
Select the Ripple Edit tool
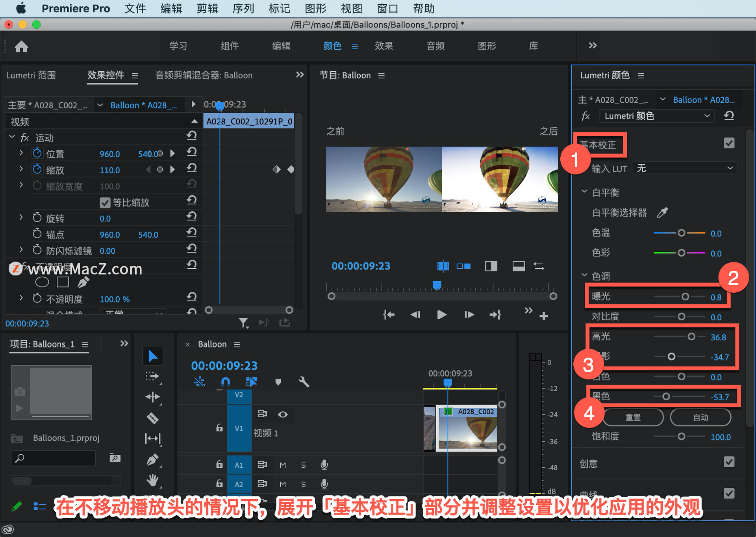pos(152,397)
